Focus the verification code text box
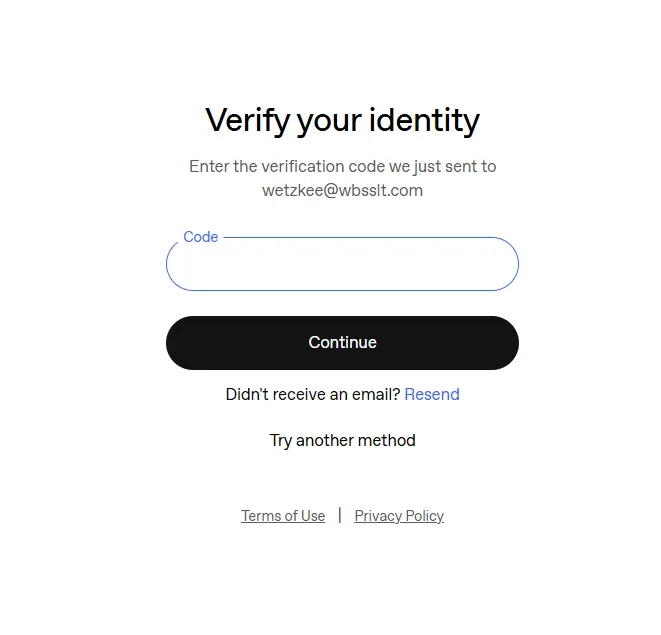 click(x=342, y=264)
